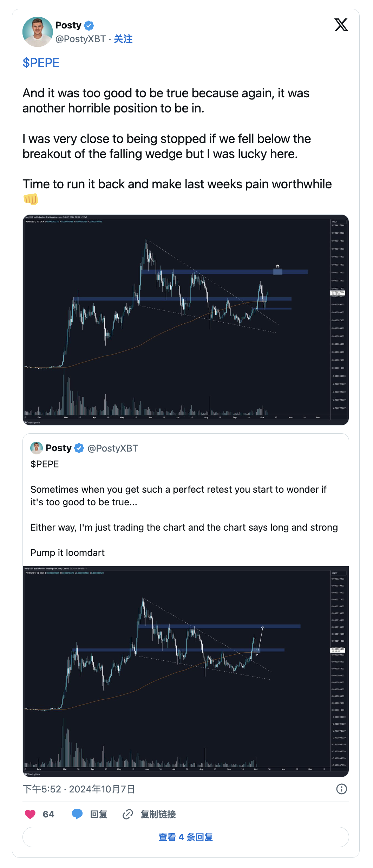Click the X logo icon
The width and height of the screenshot is (373, 868).
[x=341, y=25]
